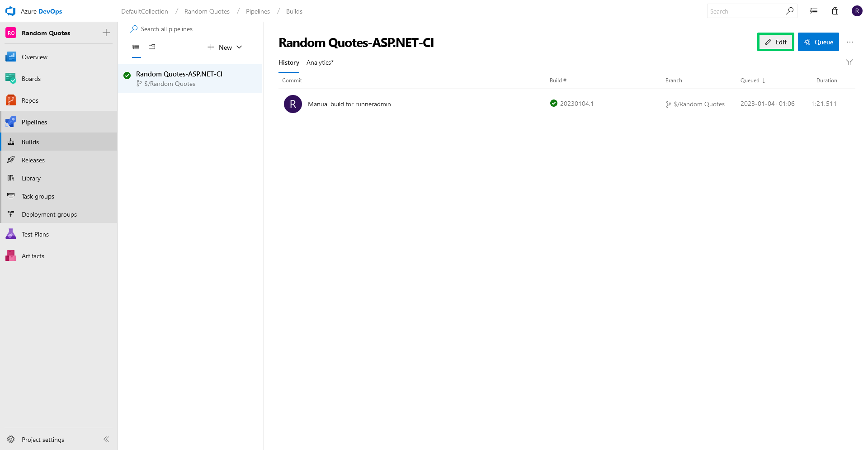This screenshot has width=868, height=450.
Task: Open the Repos section
Action: pos(59,100)
